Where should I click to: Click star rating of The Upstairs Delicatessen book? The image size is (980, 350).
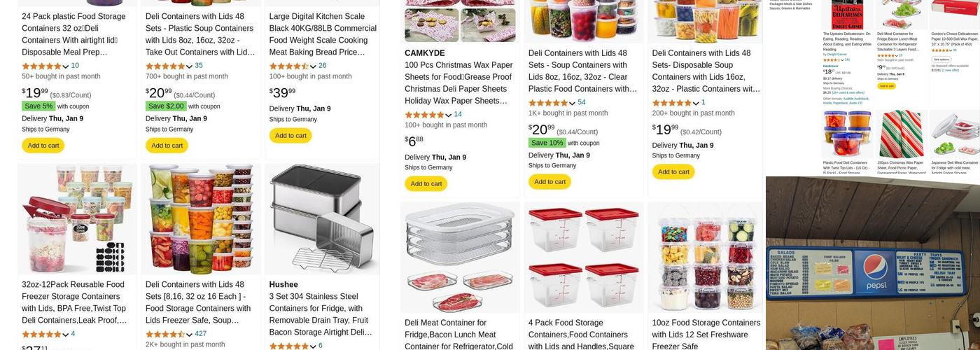pyautogui.click(x=833, y=59)
